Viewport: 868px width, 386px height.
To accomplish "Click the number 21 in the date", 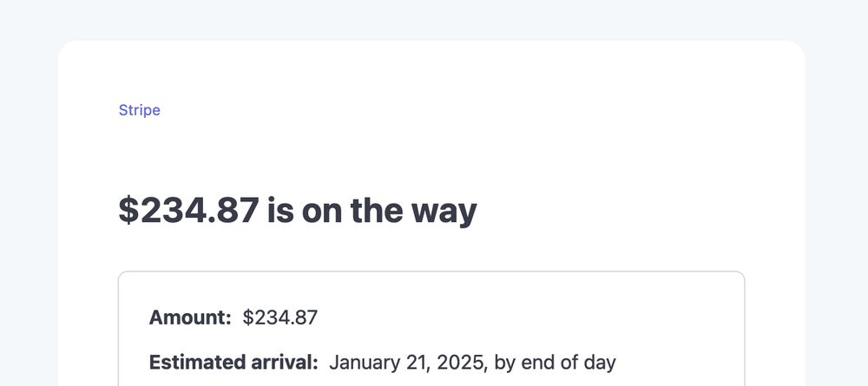I will click(421, 363).
